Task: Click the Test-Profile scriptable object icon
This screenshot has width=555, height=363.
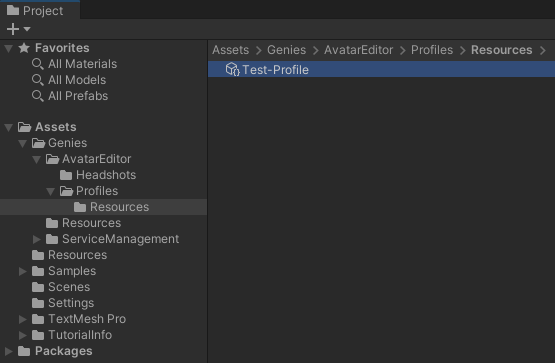Action: [x=233, y=69]
